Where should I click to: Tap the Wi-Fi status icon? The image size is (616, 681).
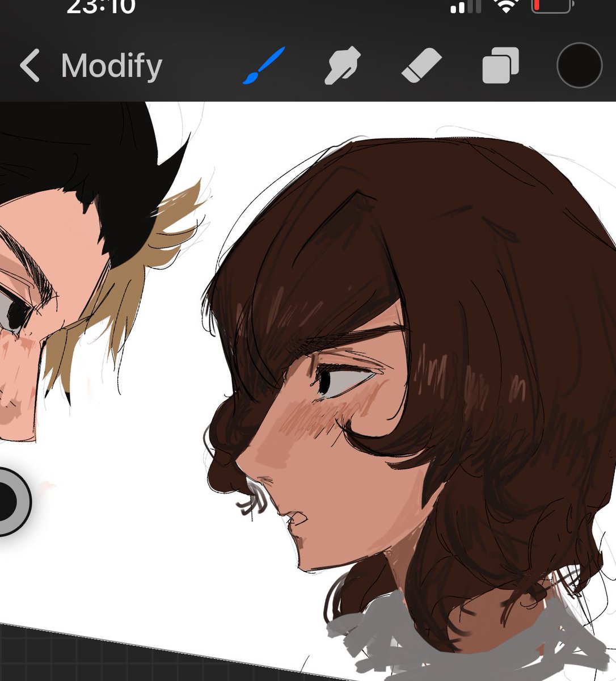(x=507, y=6)
